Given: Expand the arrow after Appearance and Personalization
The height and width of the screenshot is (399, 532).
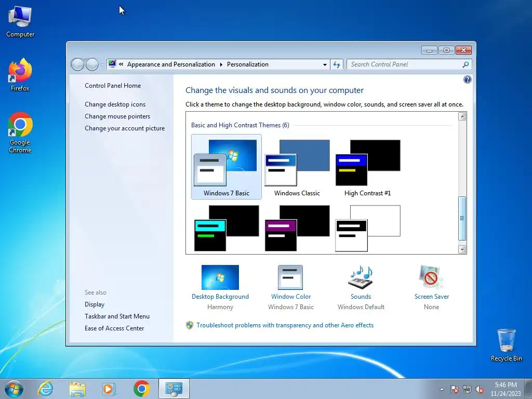Looking at the screenshot, I should coord(221,64).
